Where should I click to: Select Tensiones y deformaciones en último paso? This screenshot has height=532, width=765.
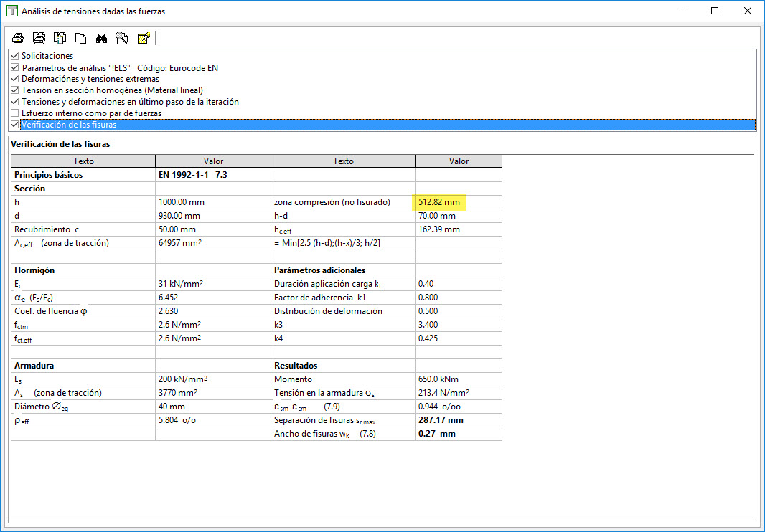pyautogui.click(x=130, y=102)
